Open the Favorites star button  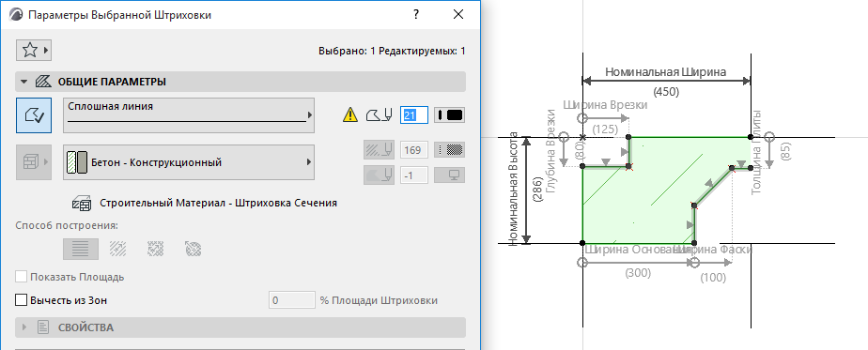34,51
